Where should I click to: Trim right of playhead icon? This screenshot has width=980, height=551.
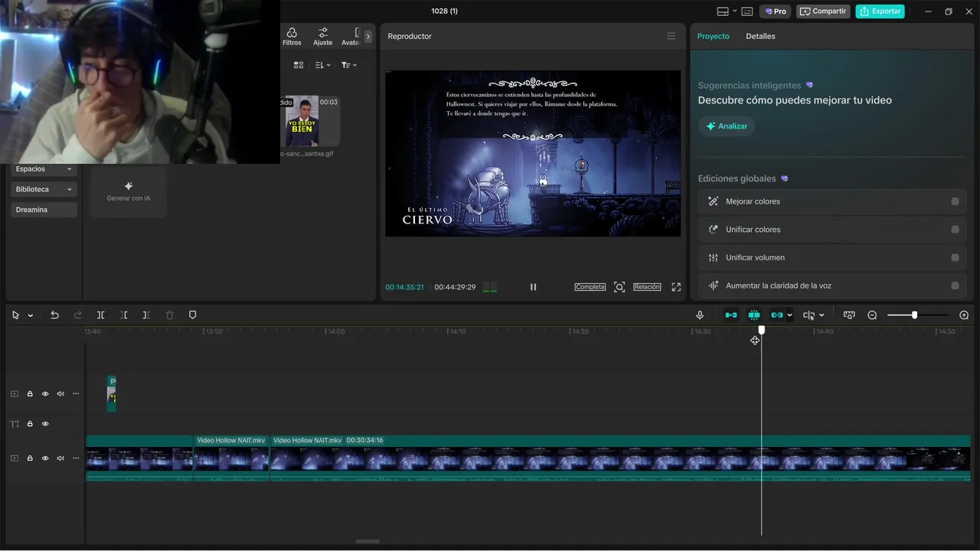[x=146, y=315]
